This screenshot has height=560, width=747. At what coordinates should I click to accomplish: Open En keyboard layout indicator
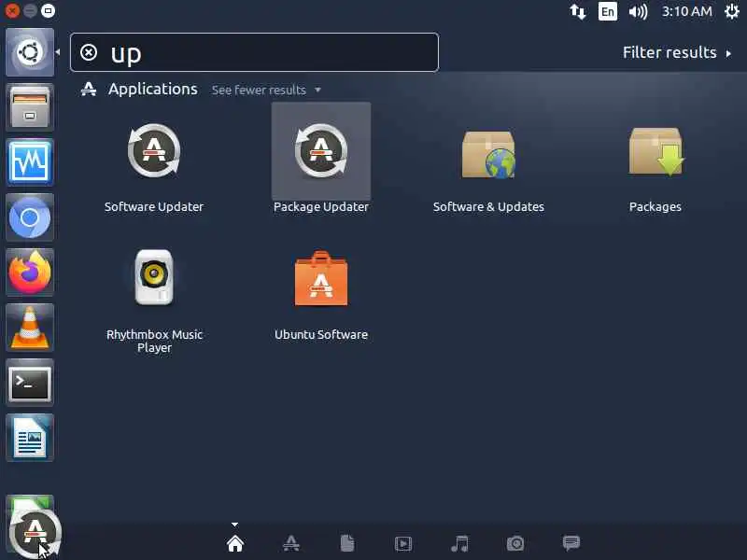[x=608, y=11]
